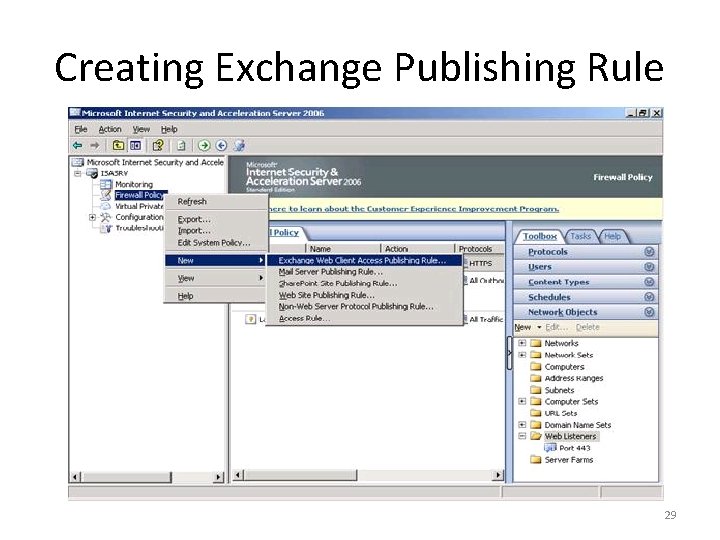Click the Configuration node tools icon
The height and width of the screenshot is (540, 720).
pyautogui.click(x=106, y=217)
